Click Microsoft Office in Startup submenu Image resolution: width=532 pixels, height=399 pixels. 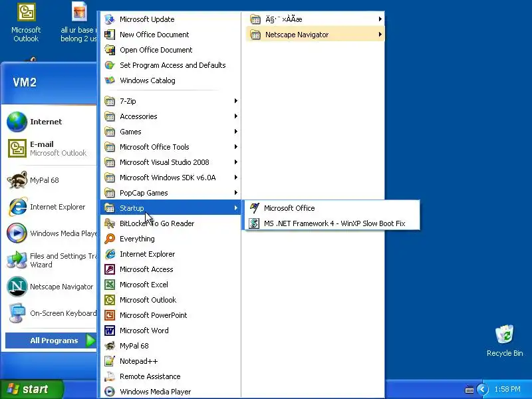tap(332, 208)
